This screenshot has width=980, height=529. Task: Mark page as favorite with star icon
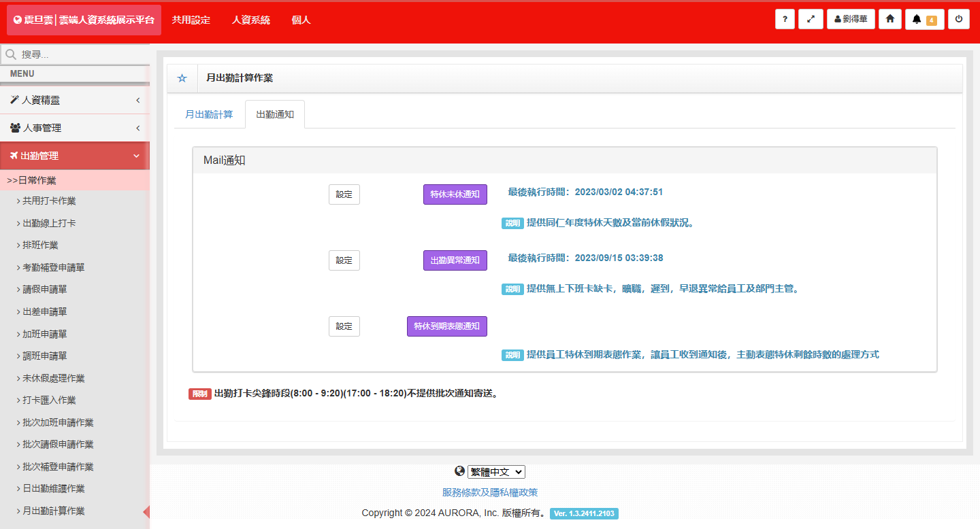[x=182, y=78]
